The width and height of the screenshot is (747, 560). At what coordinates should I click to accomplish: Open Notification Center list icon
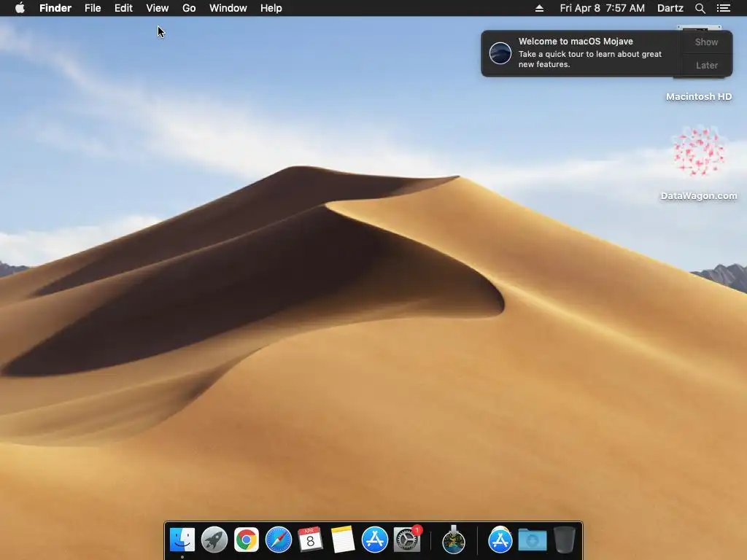coord(724,8)
